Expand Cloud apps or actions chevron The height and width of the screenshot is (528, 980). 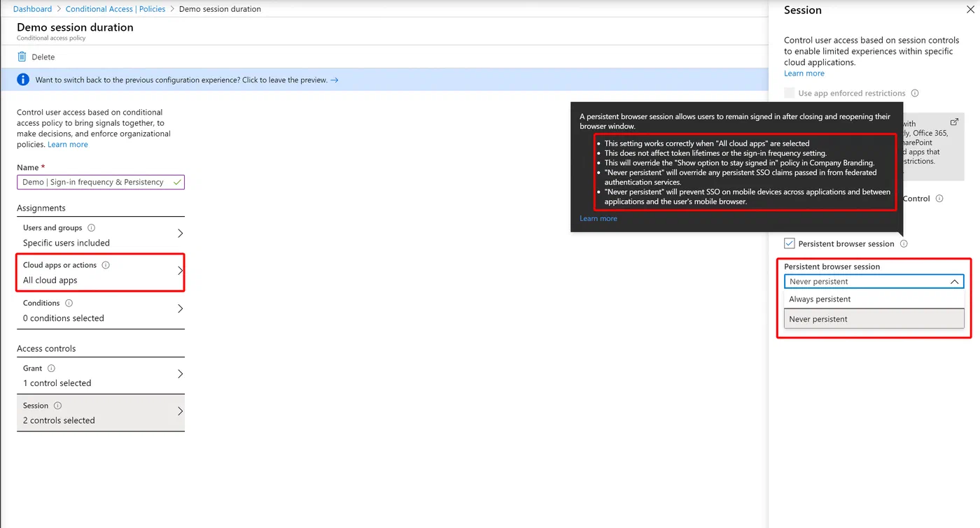180,271
